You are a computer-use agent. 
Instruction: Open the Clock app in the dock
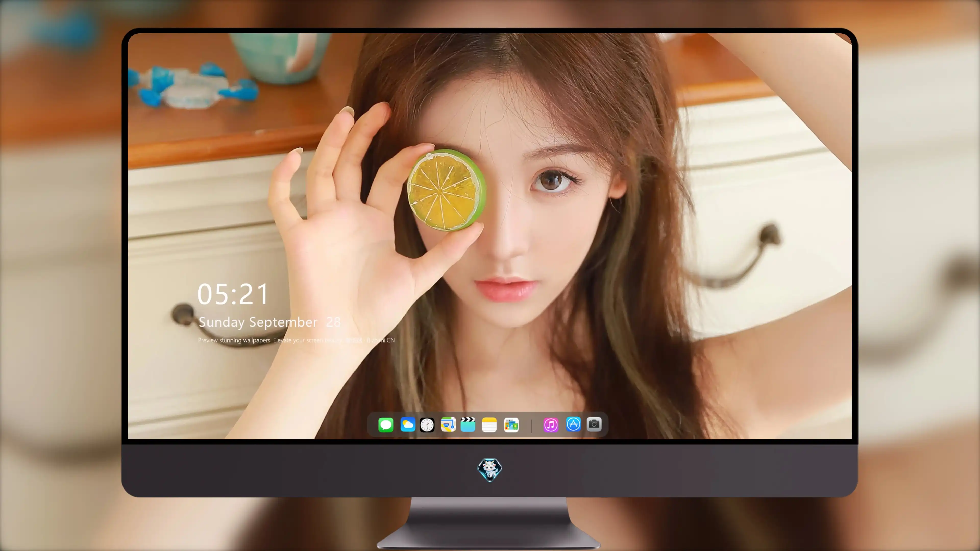coord(427,425)
